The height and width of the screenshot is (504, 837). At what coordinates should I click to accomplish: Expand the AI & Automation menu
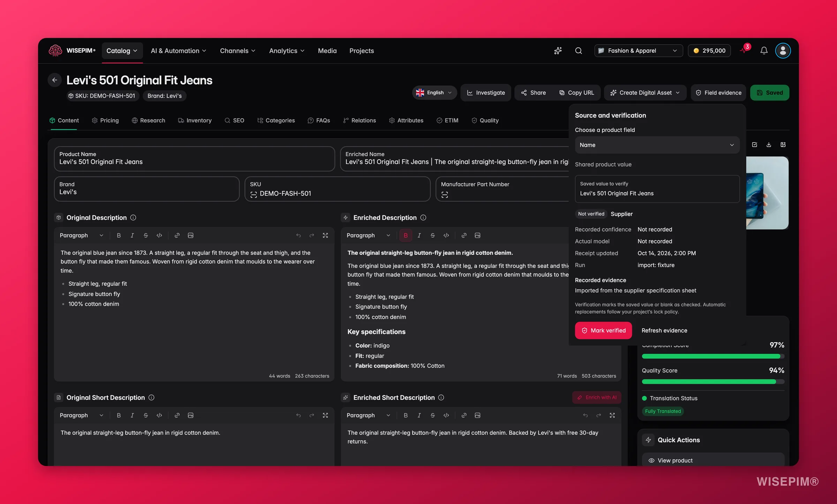click(x=178, y=51)
